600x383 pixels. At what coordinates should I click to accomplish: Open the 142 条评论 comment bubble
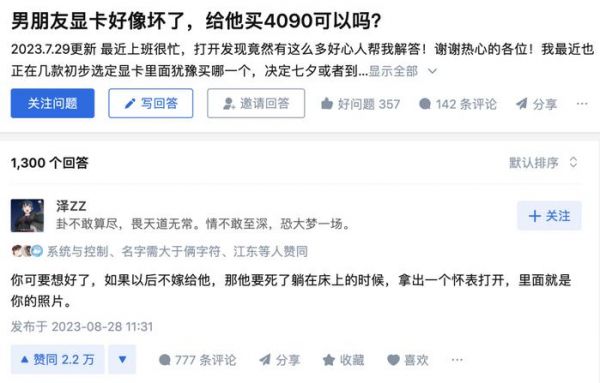coord(425,104)
